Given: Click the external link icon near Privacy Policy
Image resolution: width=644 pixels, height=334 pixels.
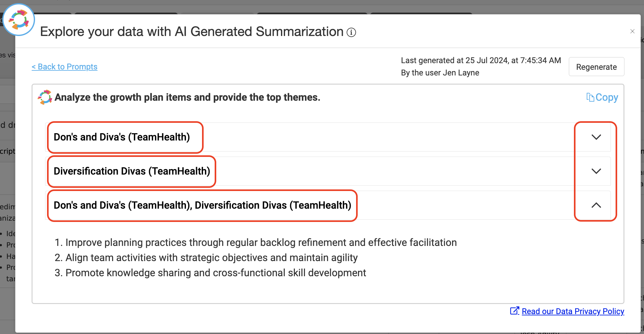Looking at the screenshot, I should 515,311.
